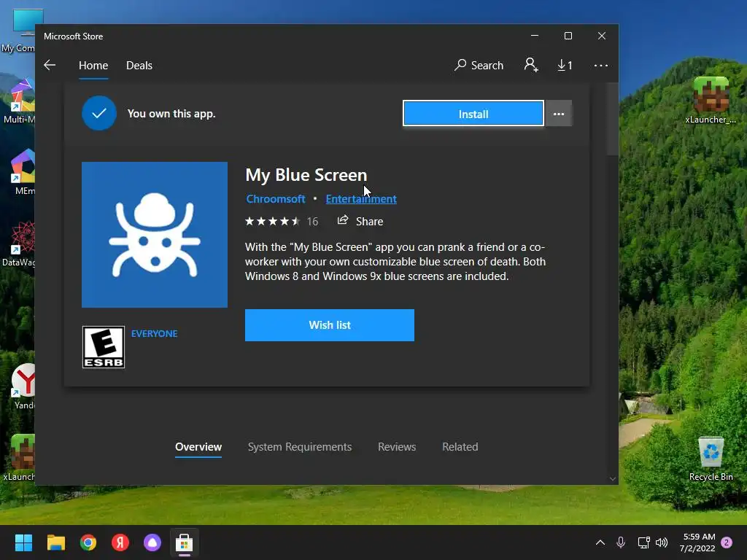Click the Microsoft Store taskbar icon

[x=185, y=542]
